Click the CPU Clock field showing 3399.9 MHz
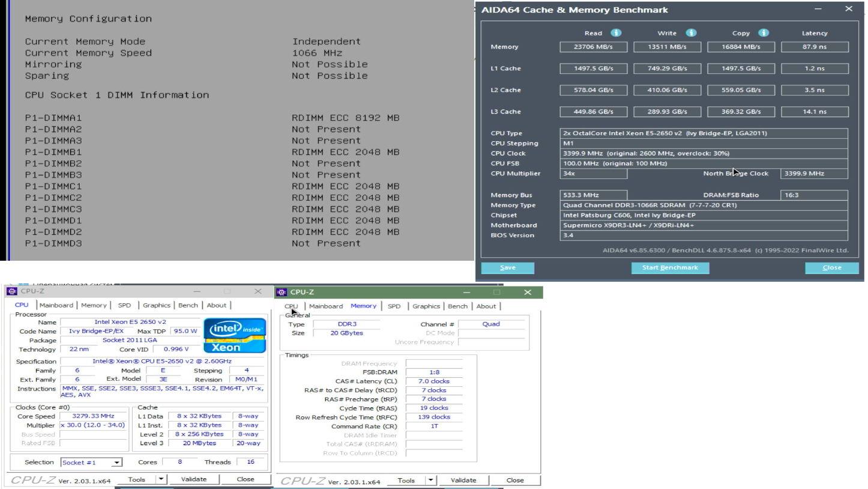This screenshot has width=868, height=489. click(704, 153)
